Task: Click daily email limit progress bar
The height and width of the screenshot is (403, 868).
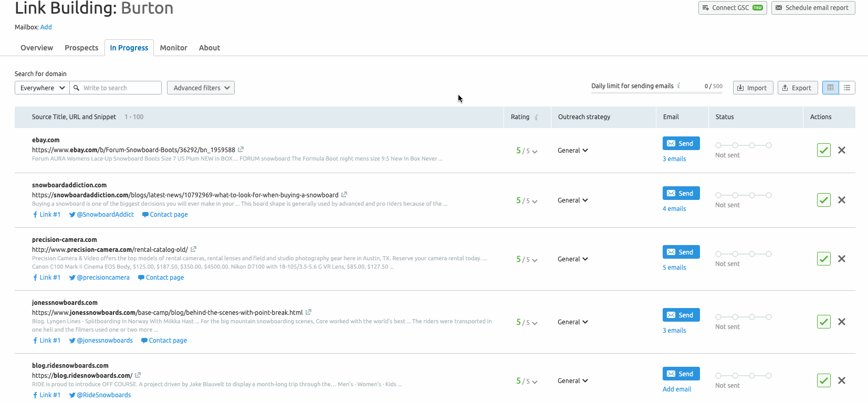Action: [657, 93]
